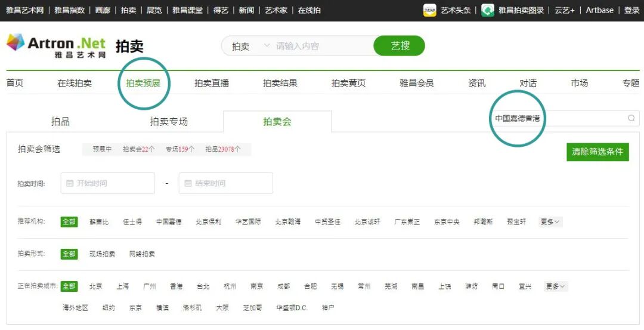This screenshot has height=330, width=644.
Task: Filter by institution 中贸圣佳
Action: pyautogui.click(x=328, y=221)
